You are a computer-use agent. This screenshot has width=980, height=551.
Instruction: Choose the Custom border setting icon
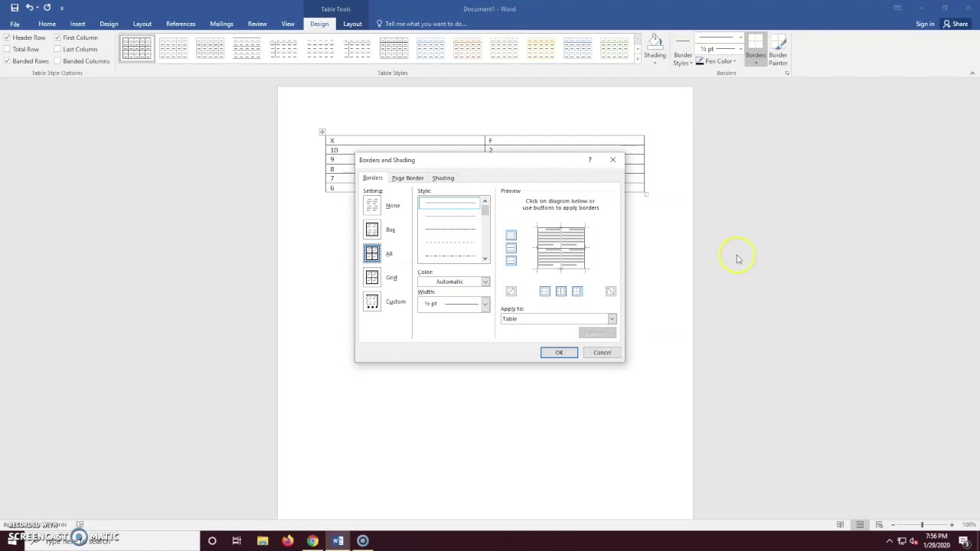pyautogui.click(x=371, y=302)
